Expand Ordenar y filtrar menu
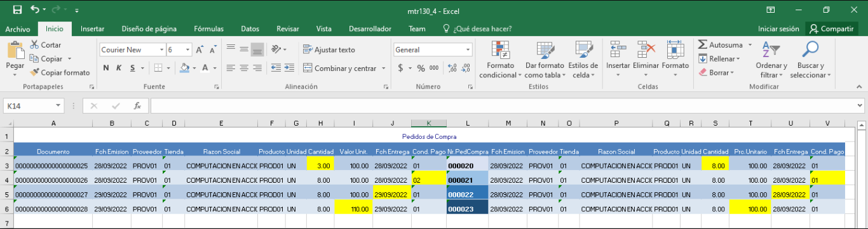The width and height of the screenshot is (868, 229). pyautogui.click(x=771, y=60)
